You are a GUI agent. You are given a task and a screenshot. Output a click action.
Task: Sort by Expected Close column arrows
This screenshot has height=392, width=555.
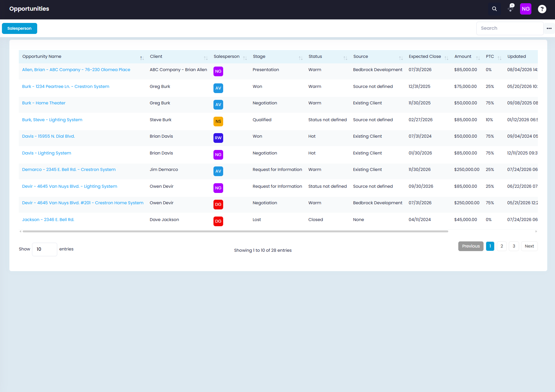click(446, 58)
